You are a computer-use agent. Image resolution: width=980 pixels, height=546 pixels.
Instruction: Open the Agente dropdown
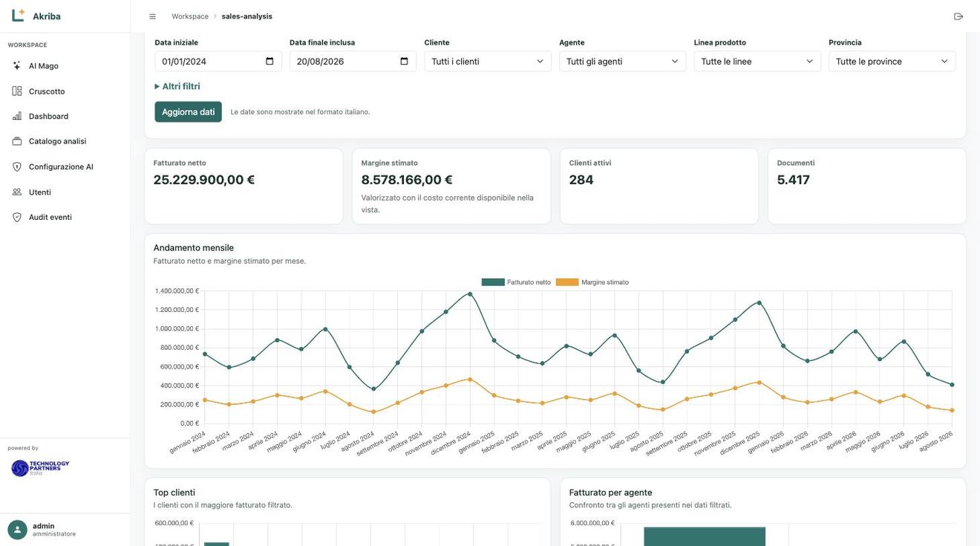tap(622, 62)
